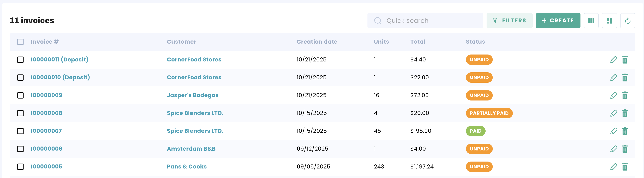The image size is (644, 178).
Task: Click the trash icon for invoice I00000008
Action: tap(625, 113)
